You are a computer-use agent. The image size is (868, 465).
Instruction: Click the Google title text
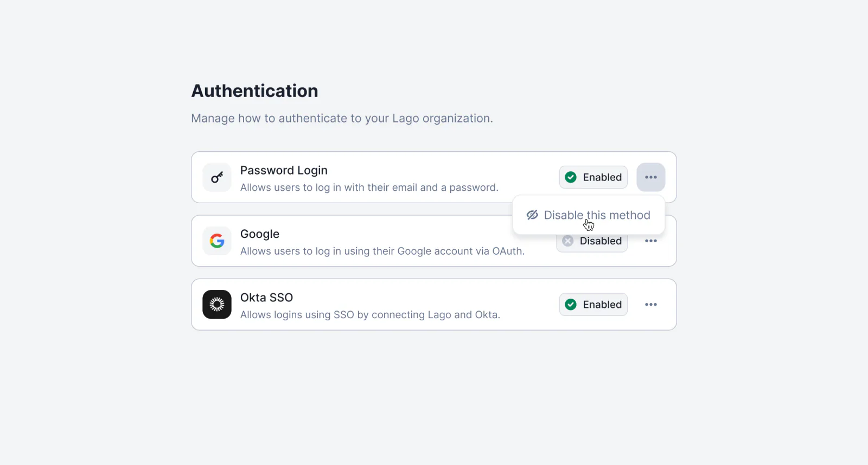(260, 234)
